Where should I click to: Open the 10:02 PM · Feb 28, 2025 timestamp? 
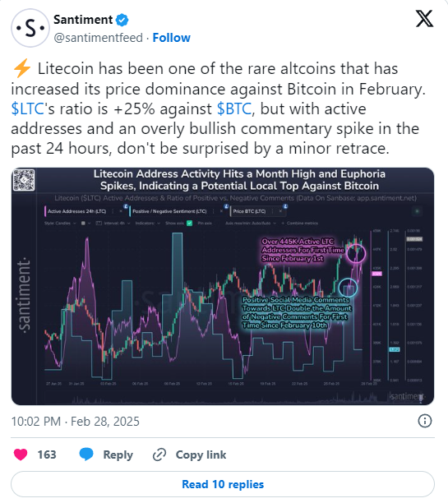(76, 421)
